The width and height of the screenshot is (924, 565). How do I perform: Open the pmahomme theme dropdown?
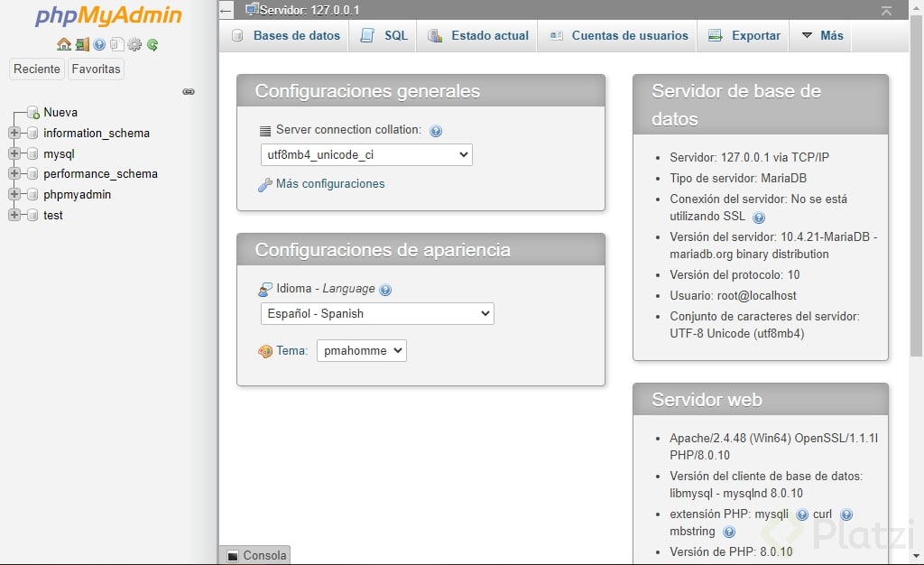click(361, 350)
